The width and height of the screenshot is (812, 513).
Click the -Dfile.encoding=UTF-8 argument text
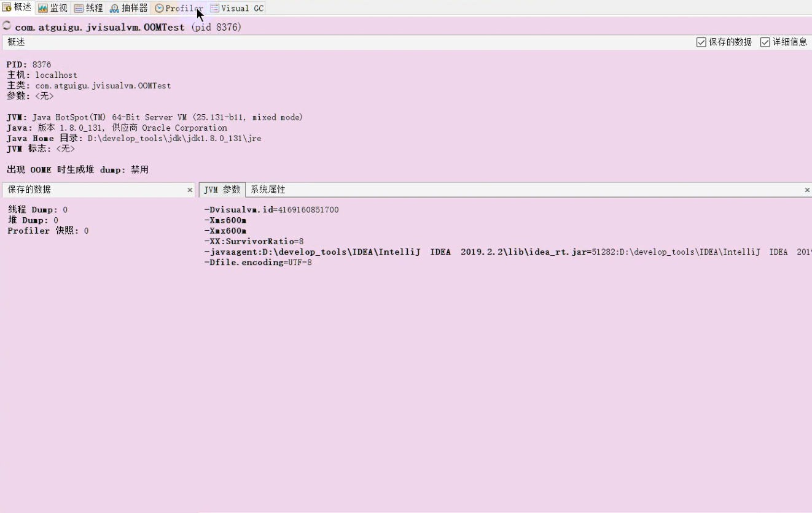(x=258, y=262)
